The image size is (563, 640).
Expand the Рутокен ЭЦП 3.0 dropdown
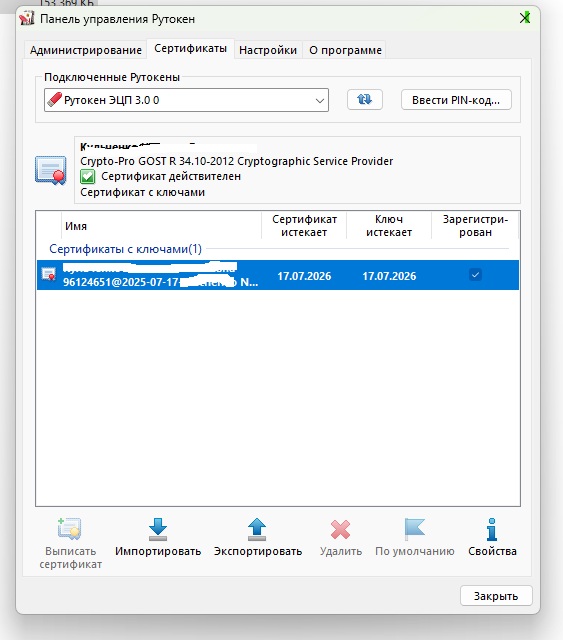[x=186, y=100]
